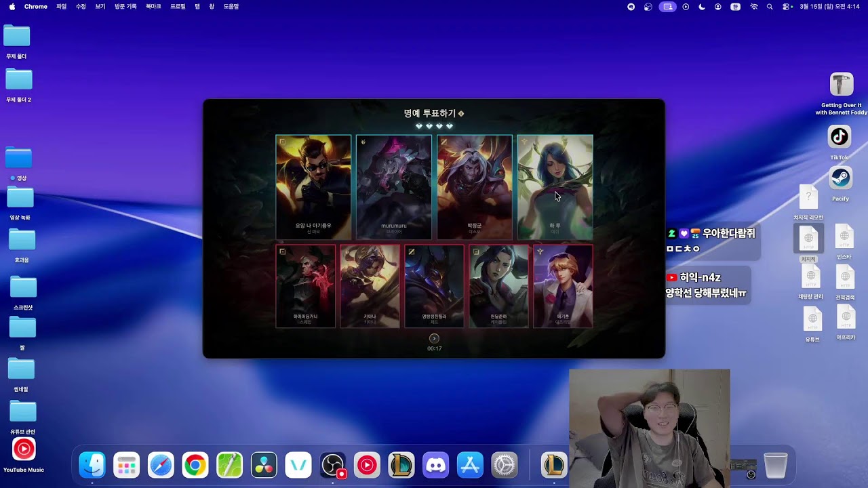The height and width of the screenshot is (488, 868).
Task: Select enemy card 키아나
Action: tap(370, 286)
